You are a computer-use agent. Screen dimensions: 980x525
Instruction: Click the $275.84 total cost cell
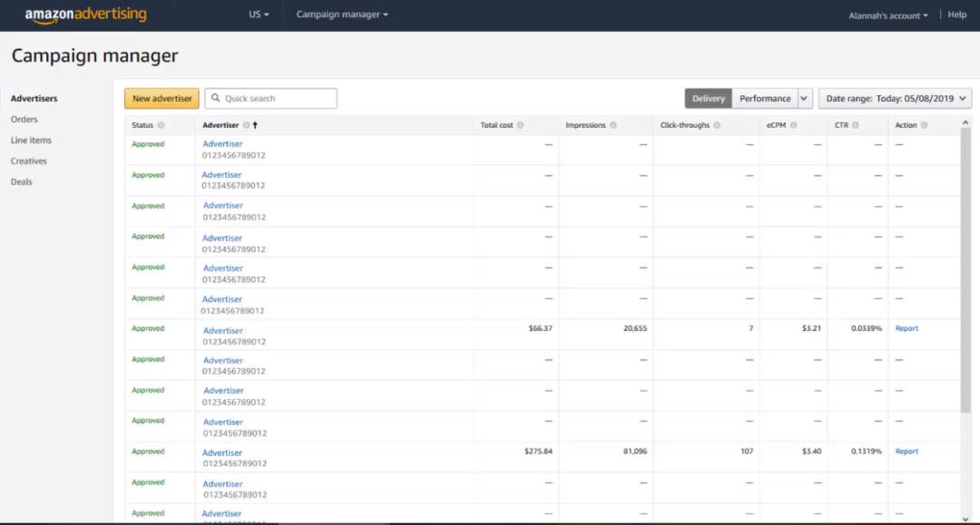pyautogui.click(x=538, y=451)
